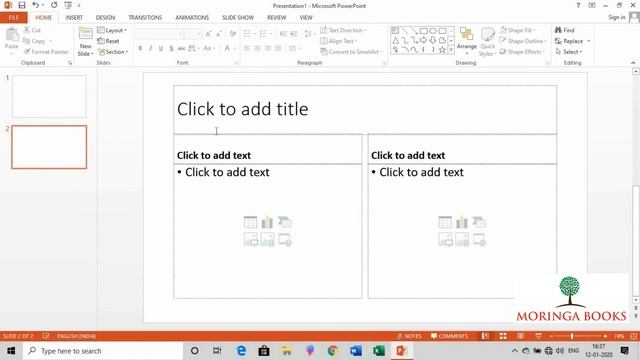Switch to Normal view in status bar
The image size is (640, 360).
coord(485,336)
